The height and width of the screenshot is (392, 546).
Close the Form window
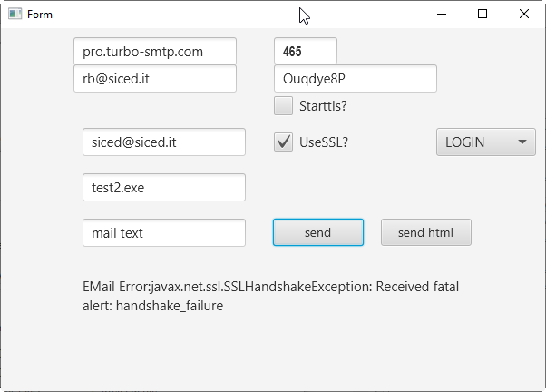click(524, 15)
